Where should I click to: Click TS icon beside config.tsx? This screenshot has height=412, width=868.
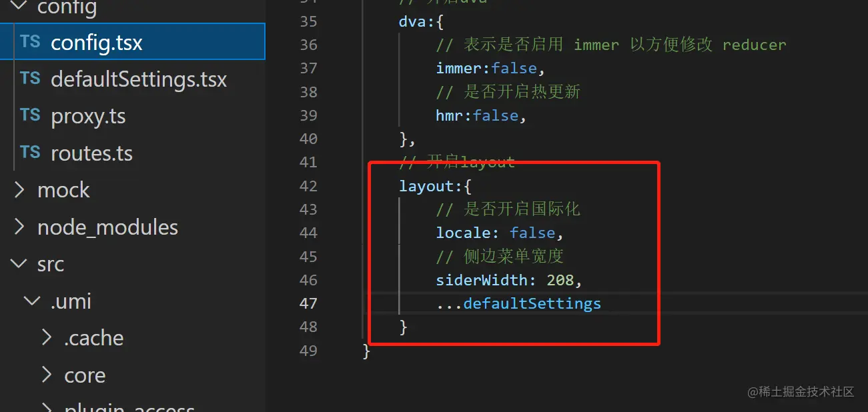[30, 42]
